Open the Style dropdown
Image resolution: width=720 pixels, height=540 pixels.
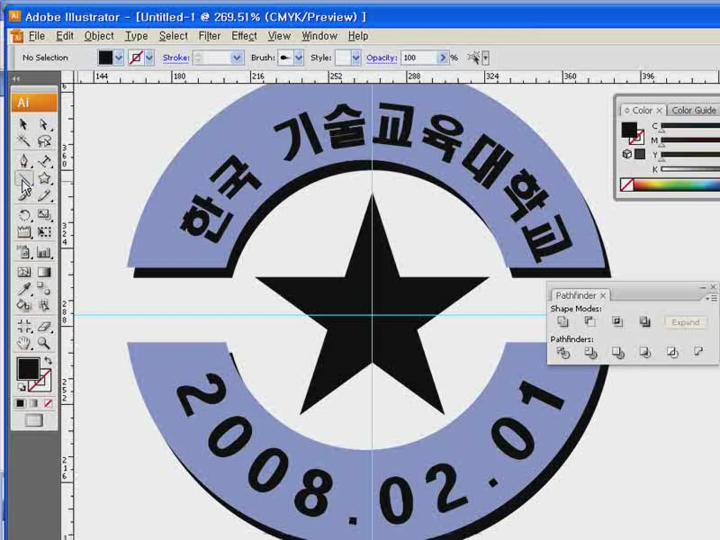coord(356,58)
